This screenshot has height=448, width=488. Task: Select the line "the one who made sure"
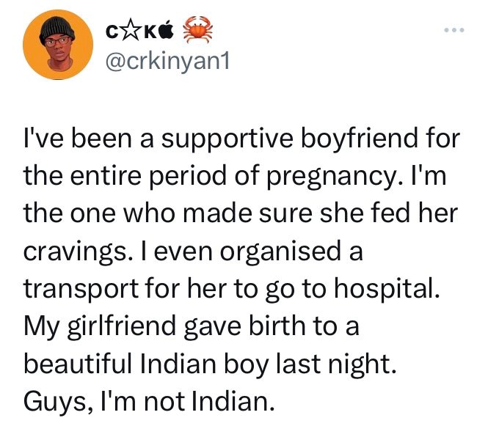pos(241,213)
